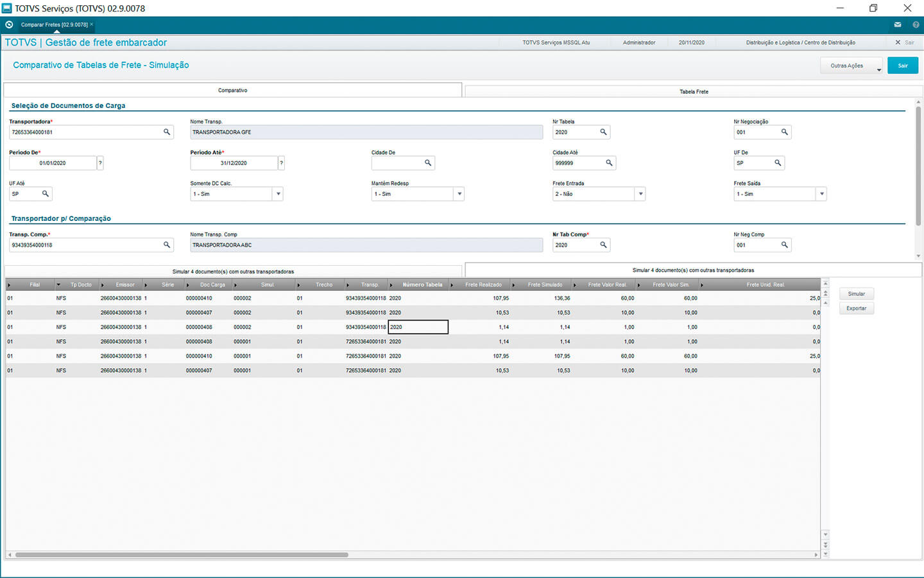This screenshot has height=578, width=924.
Task: Click the Transportadora search magnifier icon
Action: (x=167, y=132)
